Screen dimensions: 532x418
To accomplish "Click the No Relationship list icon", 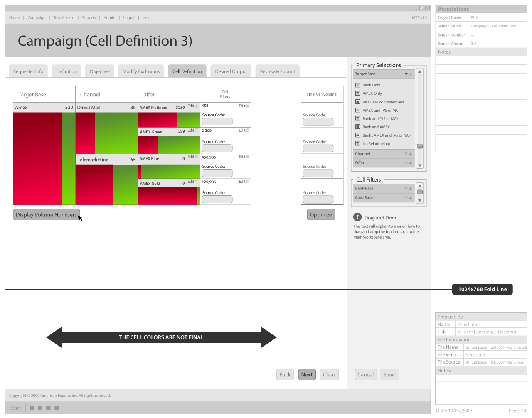I will pyautogui.click(x=357, y=144).
